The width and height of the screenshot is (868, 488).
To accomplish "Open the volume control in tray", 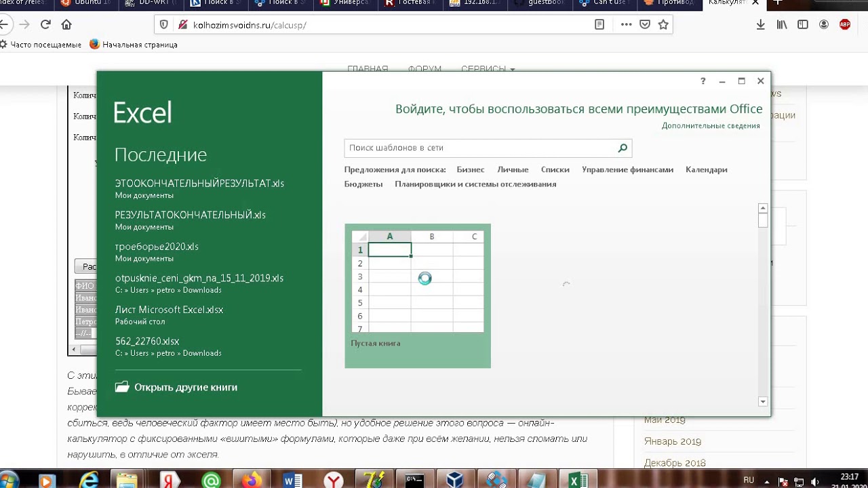I will (815, 482).
